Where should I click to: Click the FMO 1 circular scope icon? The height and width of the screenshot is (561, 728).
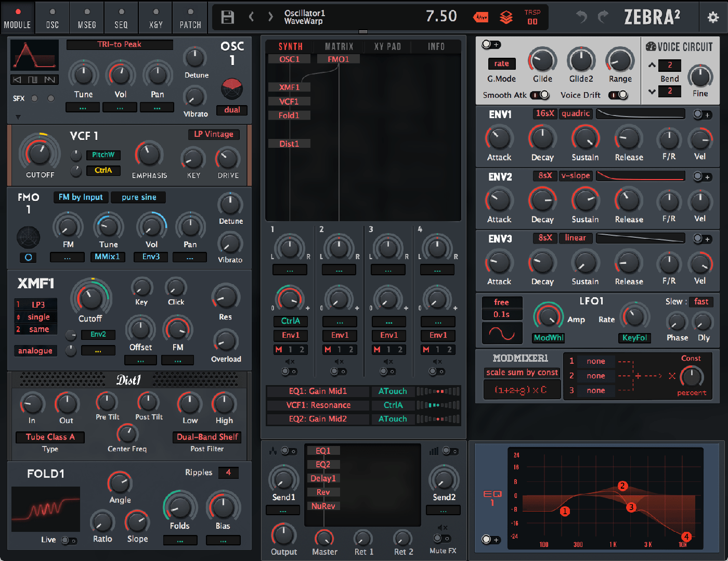point(28,237)
